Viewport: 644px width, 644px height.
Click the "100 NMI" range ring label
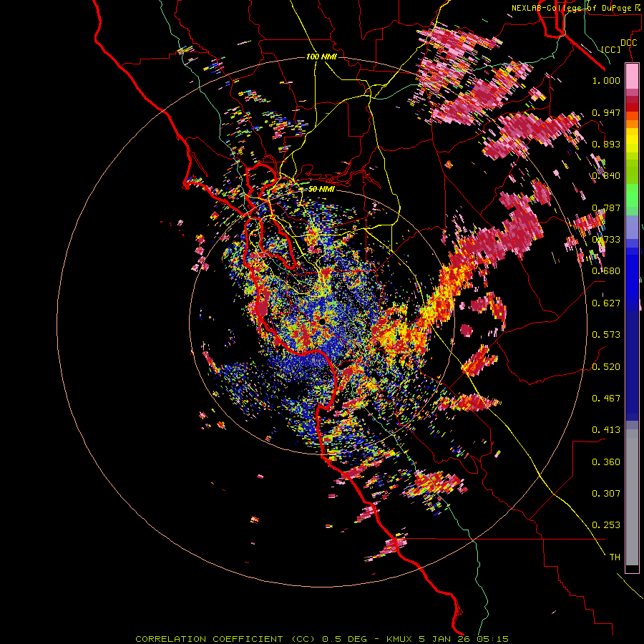[321, 57]
